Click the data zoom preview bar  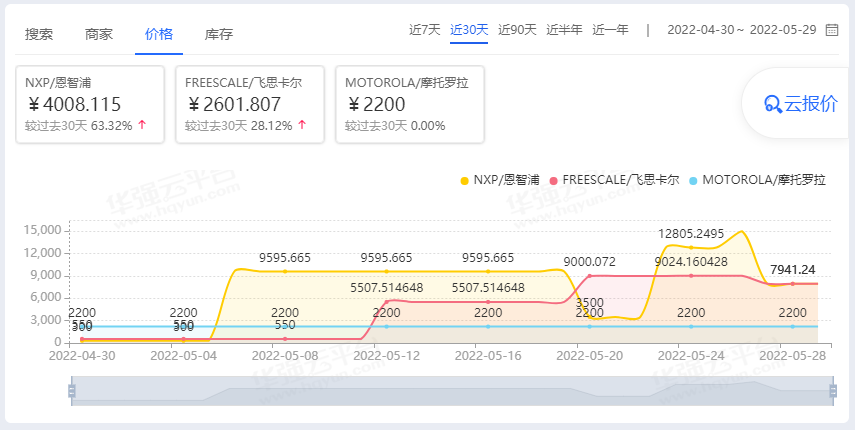(x=452, y=391)
